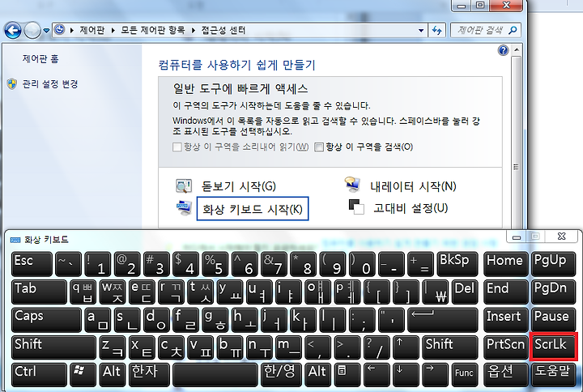Select 모든 제어판 항목 breadcrumb
Image resolution: width=583 pixels, height=392 pixels.
tap(152, 30)
